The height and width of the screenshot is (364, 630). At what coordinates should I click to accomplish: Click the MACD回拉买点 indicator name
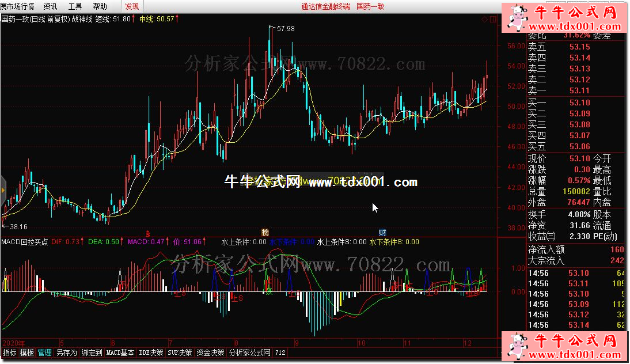[x=25, y=242]
